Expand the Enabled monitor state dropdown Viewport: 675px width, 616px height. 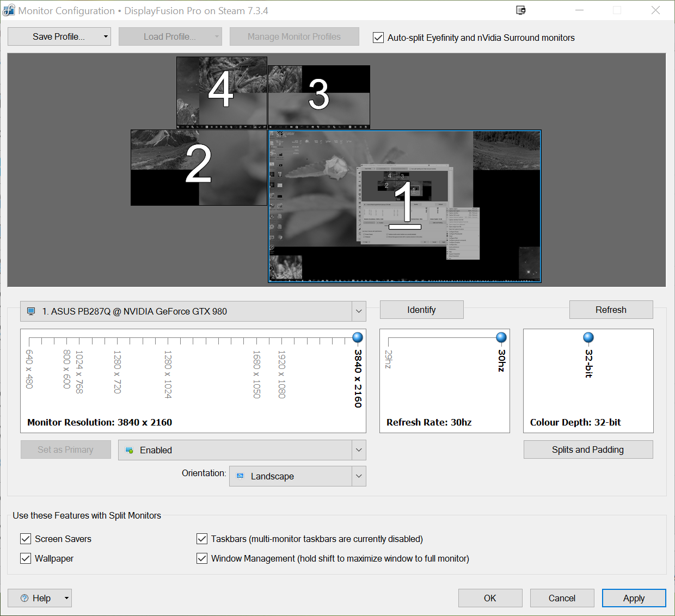[x=359, y=450]
